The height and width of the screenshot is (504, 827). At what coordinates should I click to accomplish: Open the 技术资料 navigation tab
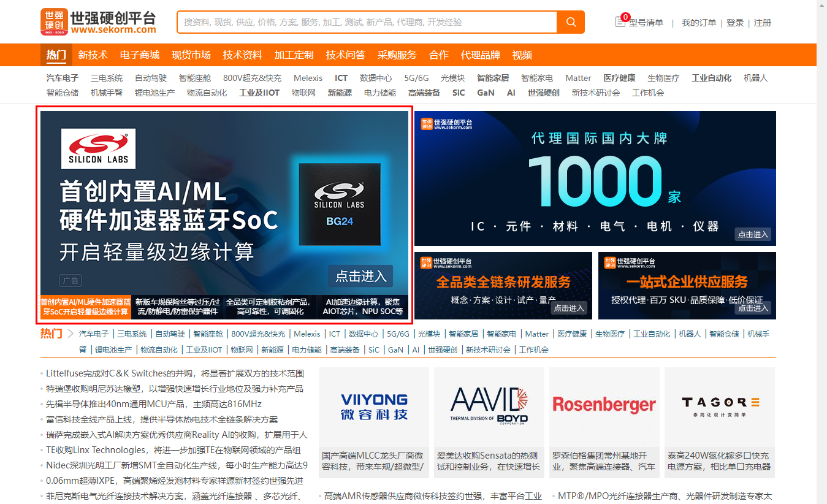coord(243,55)
